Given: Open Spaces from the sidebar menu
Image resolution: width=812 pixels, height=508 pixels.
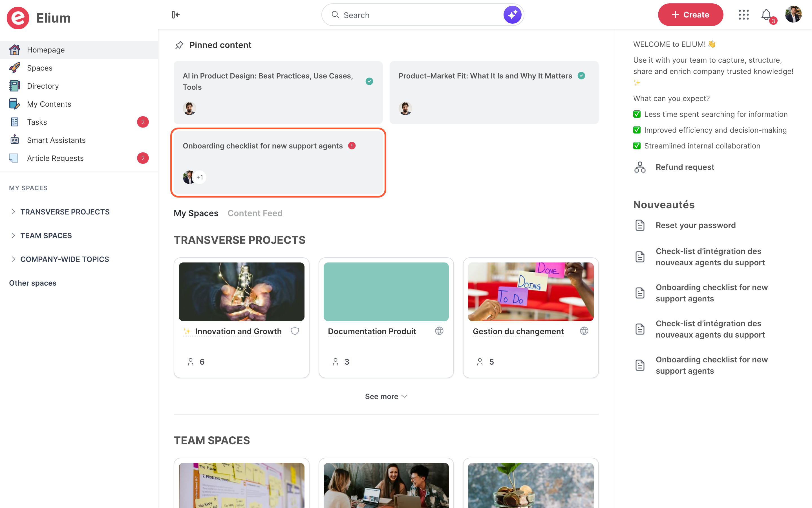Looking at the screenshot, I should pos(79,68).
